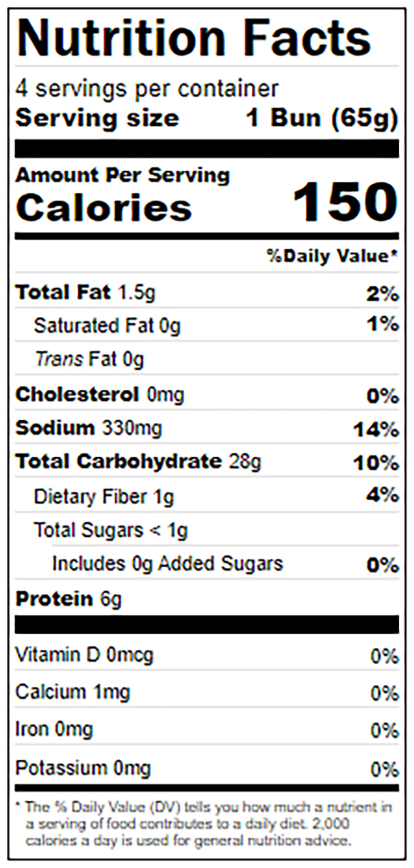Screen dimensions: 414x868
Task: Select the Calcium 1mg row
Action: (x=207, y=692)
